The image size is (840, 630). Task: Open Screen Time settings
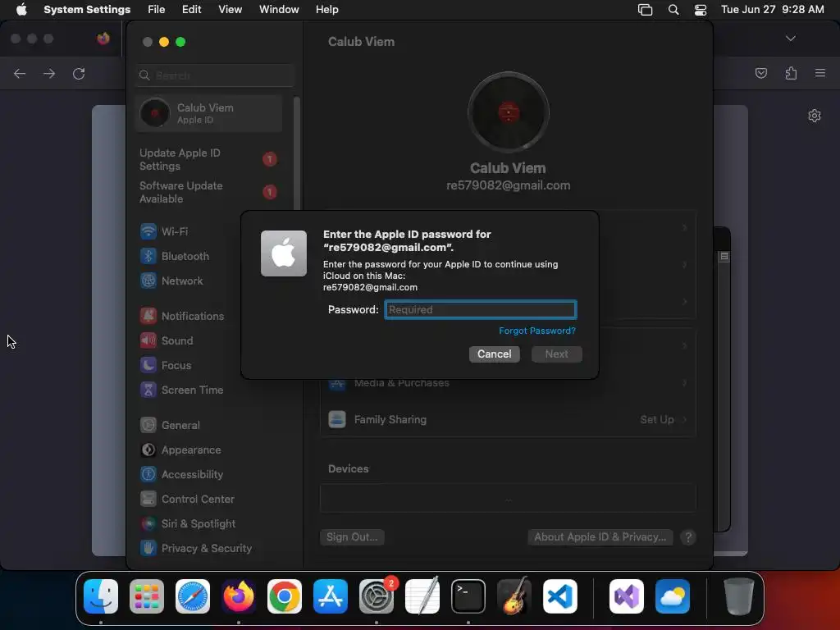[x=181, y=390]
